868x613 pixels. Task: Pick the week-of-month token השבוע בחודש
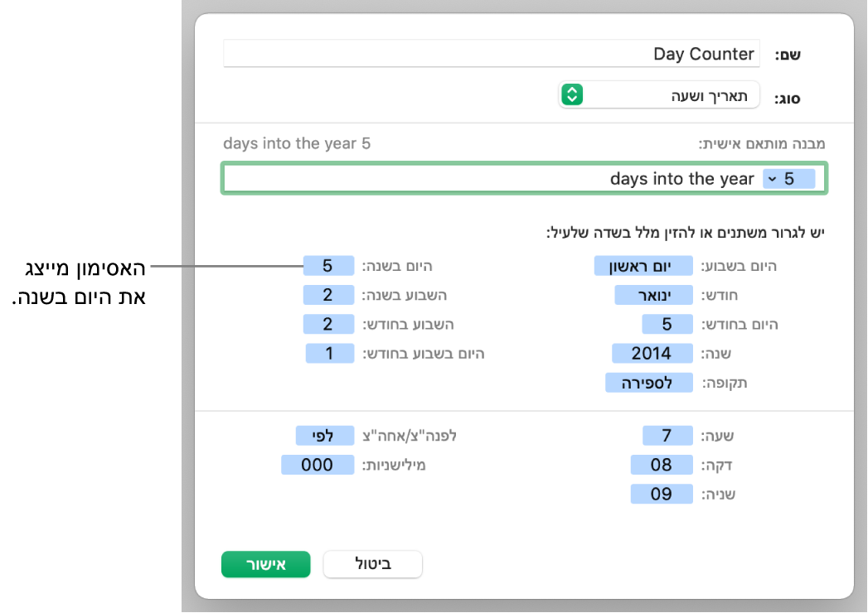tap(328, 324)
